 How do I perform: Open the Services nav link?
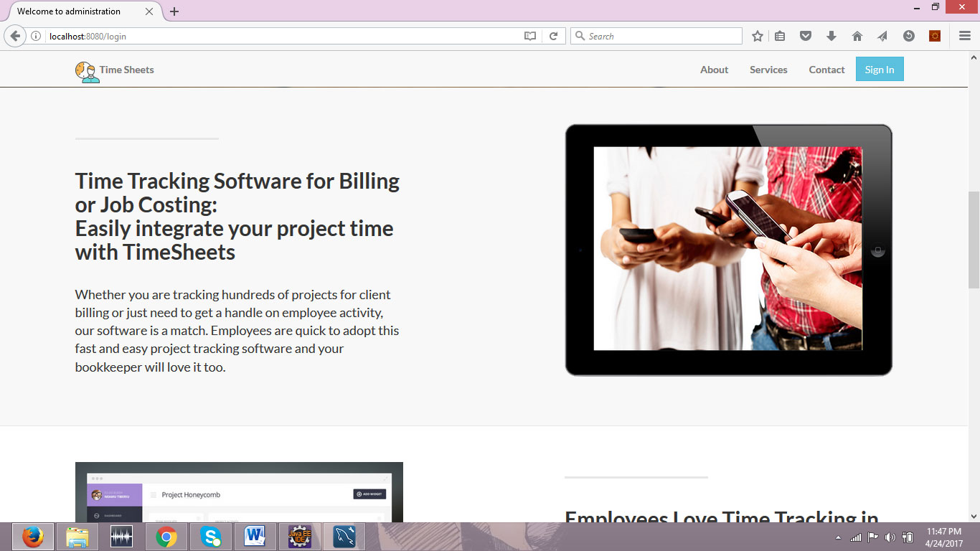[768, 70]
